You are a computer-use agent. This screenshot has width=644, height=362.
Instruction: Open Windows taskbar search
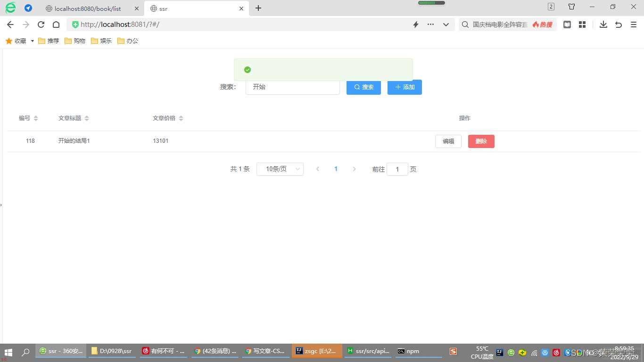(x=26, y=352)
